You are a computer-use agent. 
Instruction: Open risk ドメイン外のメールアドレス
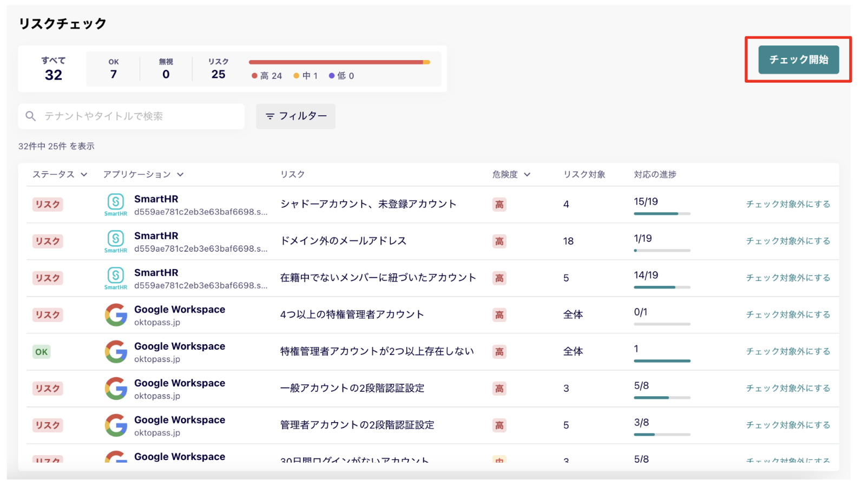click(x=343, y=241)
